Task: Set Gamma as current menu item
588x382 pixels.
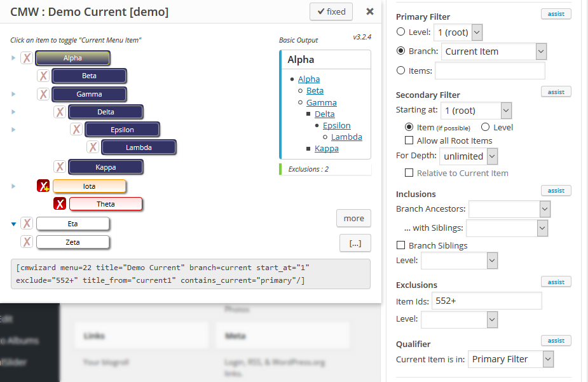Action: [x=89, y=94]
